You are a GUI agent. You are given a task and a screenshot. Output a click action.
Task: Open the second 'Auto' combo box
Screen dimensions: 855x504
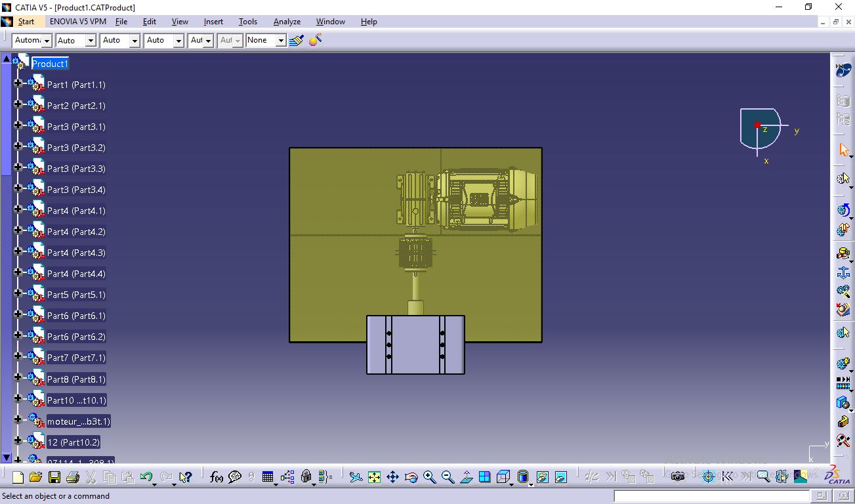tap(120, 41)
